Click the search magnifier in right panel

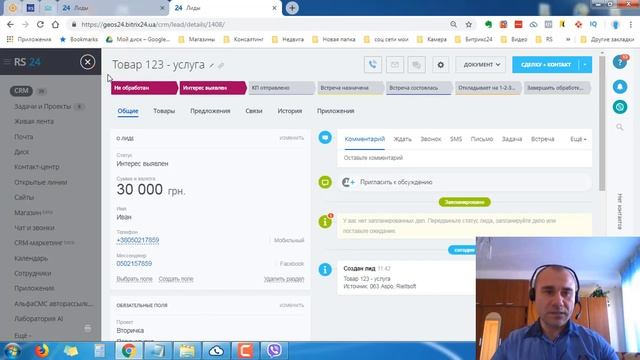[x=620, y=127]
